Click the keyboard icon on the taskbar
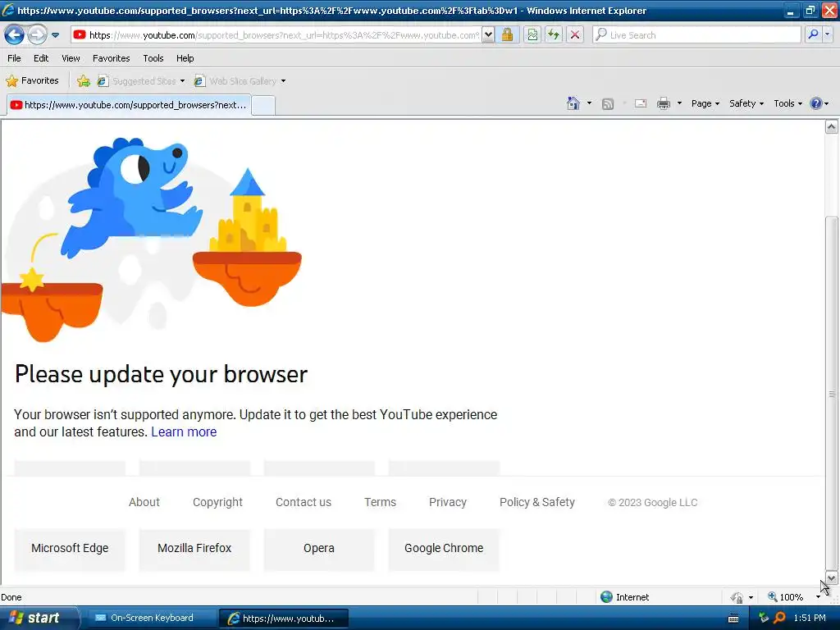This screenshot has width=840, height=630. click(733, 619)
